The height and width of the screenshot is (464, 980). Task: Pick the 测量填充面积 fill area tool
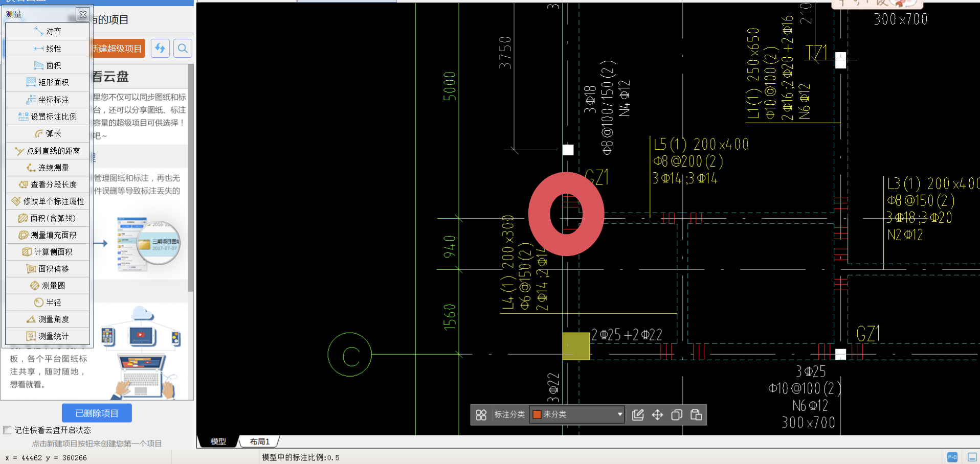coord(48,235)
